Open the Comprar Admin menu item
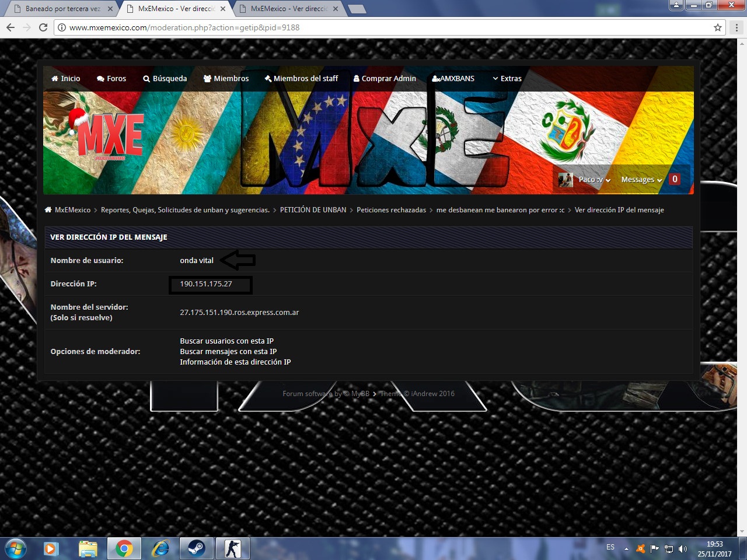Image resolution: width=747 pixels, height=560 pixels. (x=385, y=79)
